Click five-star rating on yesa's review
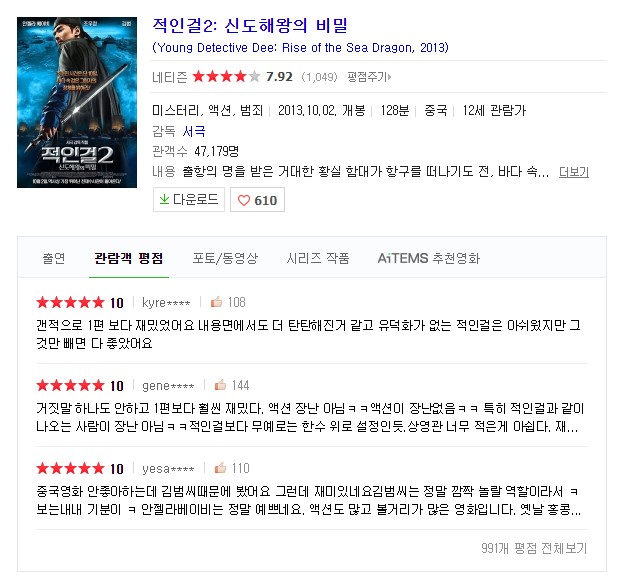 [70, 468]
